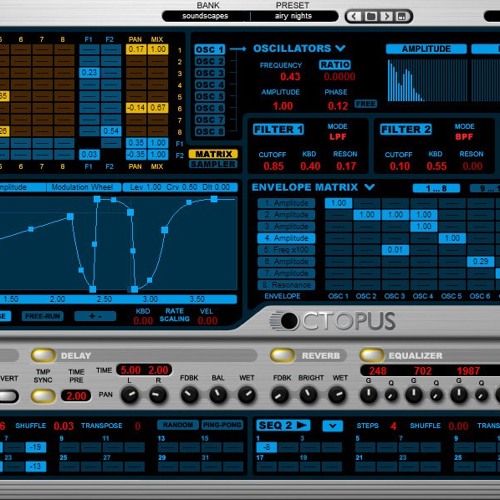Switch to the MATRIX view
The width and height of the screenshot is (500, 500).
click(213, 154)
